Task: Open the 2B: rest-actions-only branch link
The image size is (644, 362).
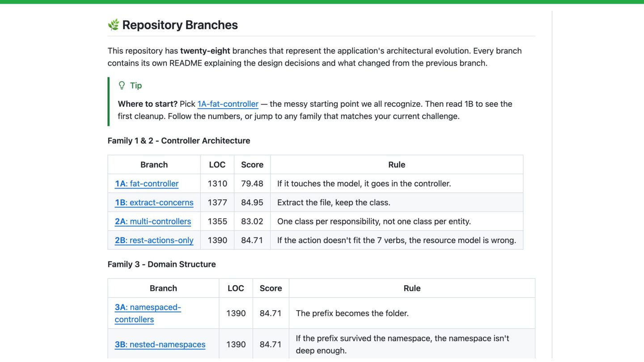Action: coord(154,240)
